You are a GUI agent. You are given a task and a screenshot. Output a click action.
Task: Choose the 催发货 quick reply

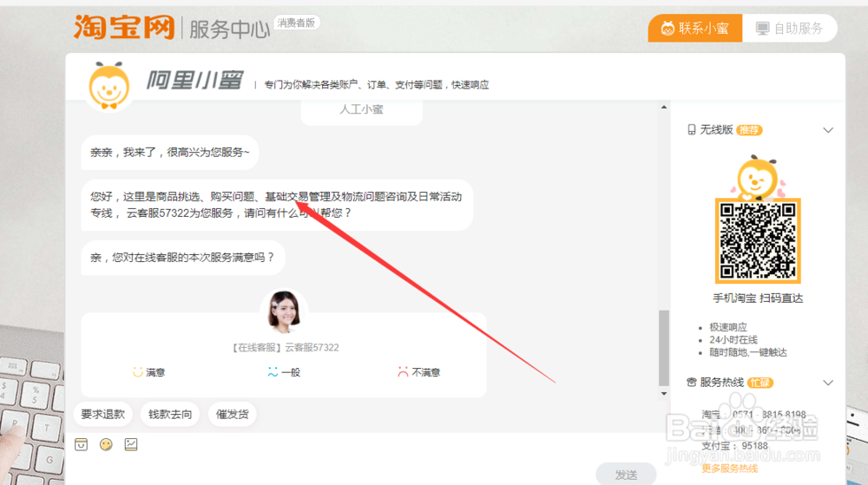click(232, 414)
